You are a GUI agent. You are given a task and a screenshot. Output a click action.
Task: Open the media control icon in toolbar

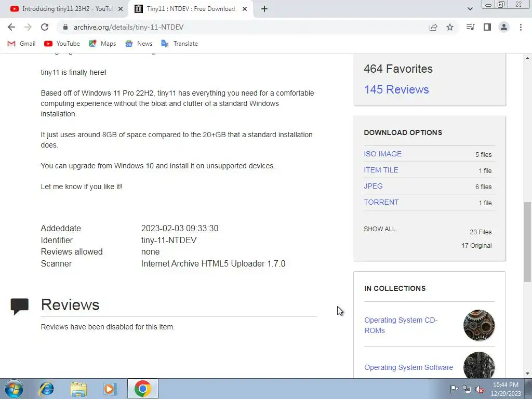470,27
